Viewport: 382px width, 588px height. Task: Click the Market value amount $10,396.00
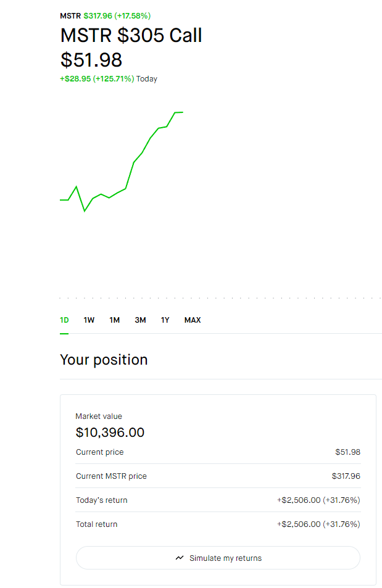click(110, 432)
